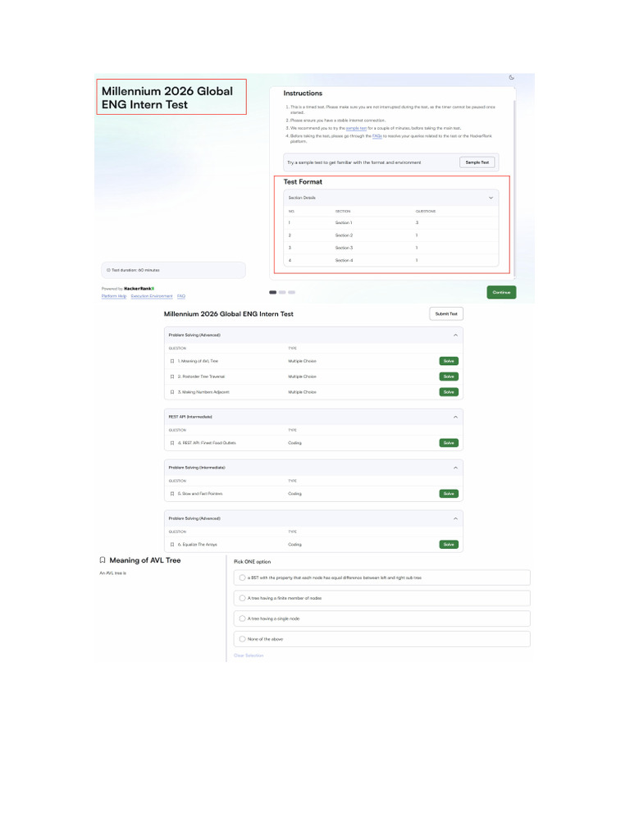Toggle dark mode with the moon icon
Viewport: 630px width, 840px height.
pos(511,78)
